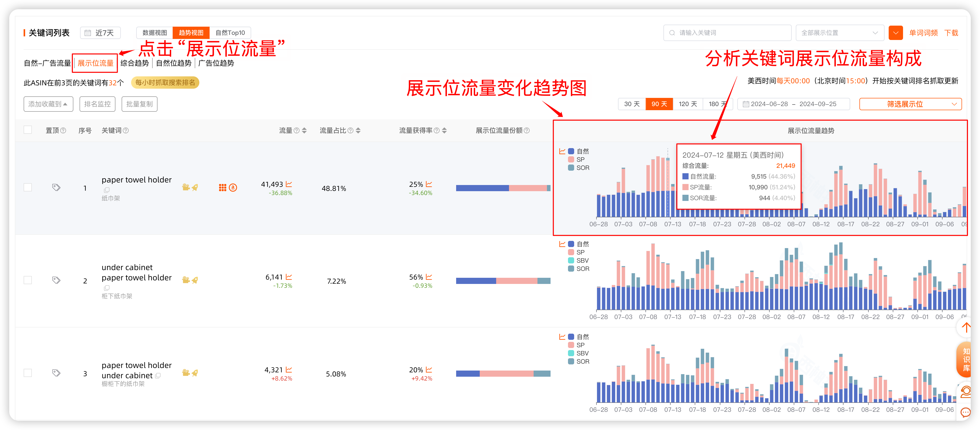Open the 筛选展示位 dropdown
Screen dimensions: 980x430
click(910, 104)
